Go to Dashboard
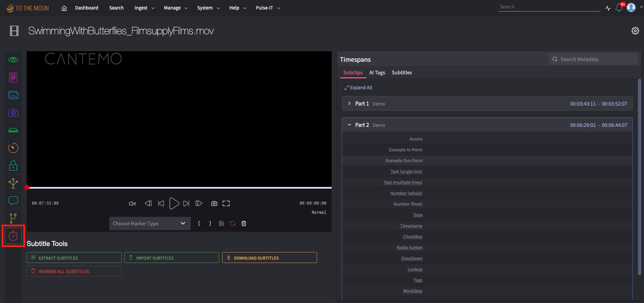Image resolution: width=644 pixels, height=303 pixels. (x=87, y=8)
